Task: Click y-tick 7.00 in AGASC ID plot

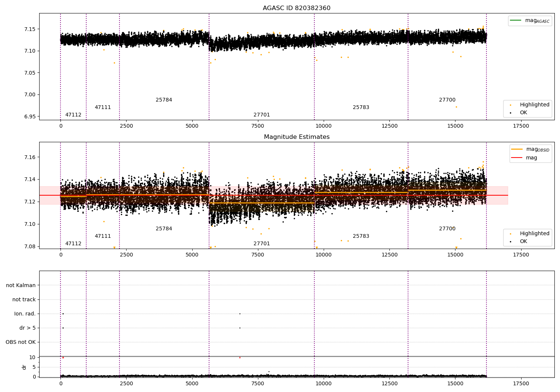Action: pos(30,95)
